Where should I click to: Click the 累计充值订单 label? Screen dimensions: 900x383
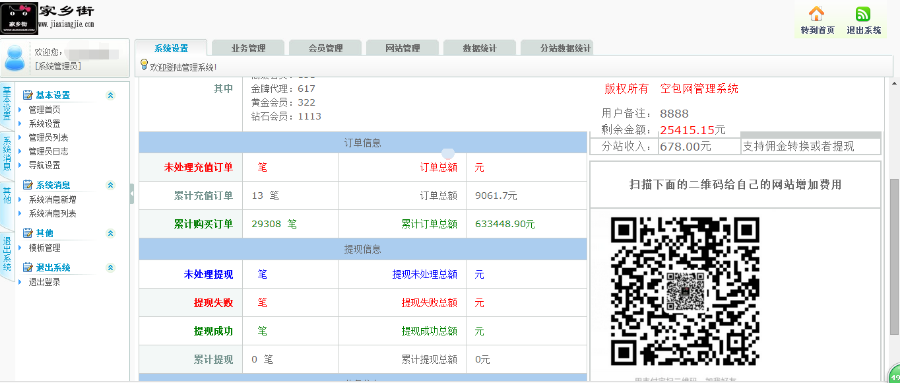click(x=204, y=196)
